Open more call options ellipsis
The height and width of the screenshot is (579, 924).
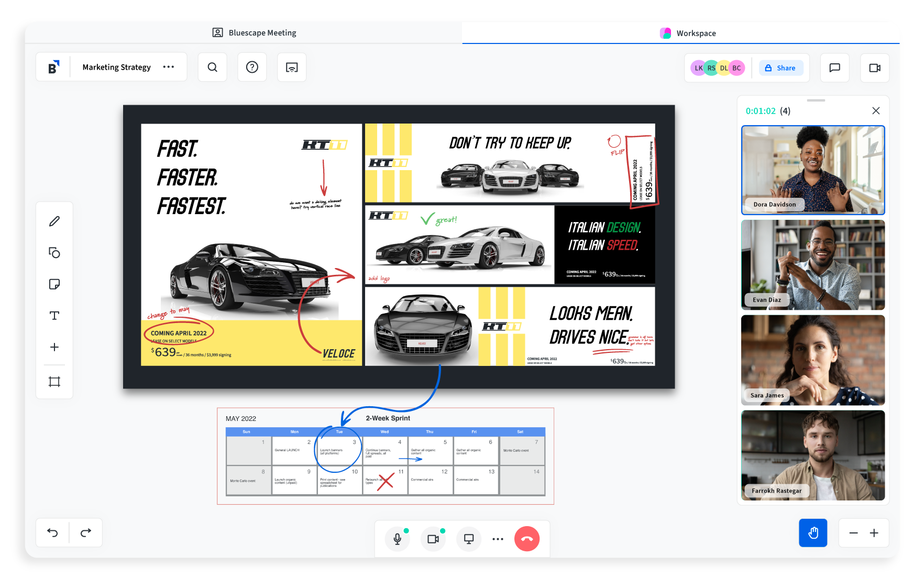tap(498, 539)
